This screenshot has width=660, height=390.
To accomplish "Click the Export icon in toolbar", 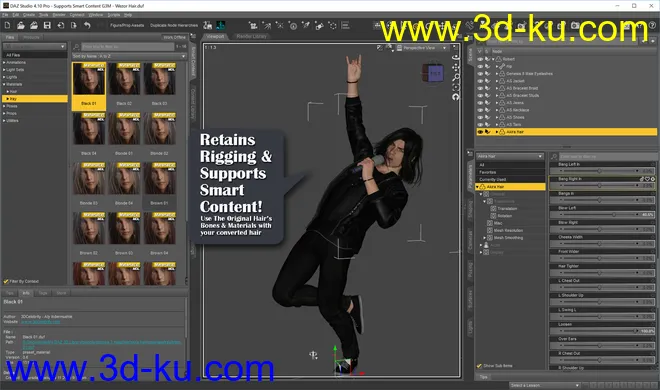I will pos(74,26).
